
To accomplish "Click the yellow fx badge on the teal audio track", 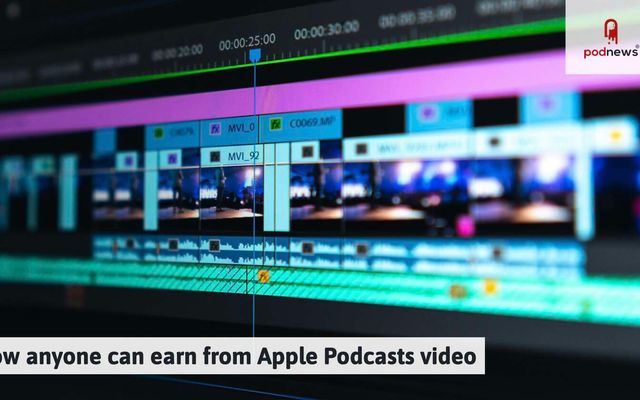I will (264, 276).
